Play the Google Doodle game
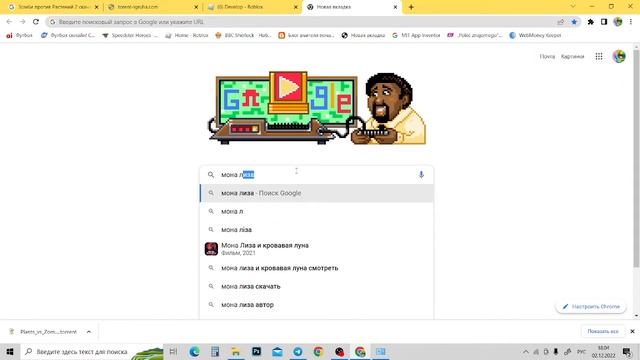This screenshot has width=640, height=360. tap(289, 87)
